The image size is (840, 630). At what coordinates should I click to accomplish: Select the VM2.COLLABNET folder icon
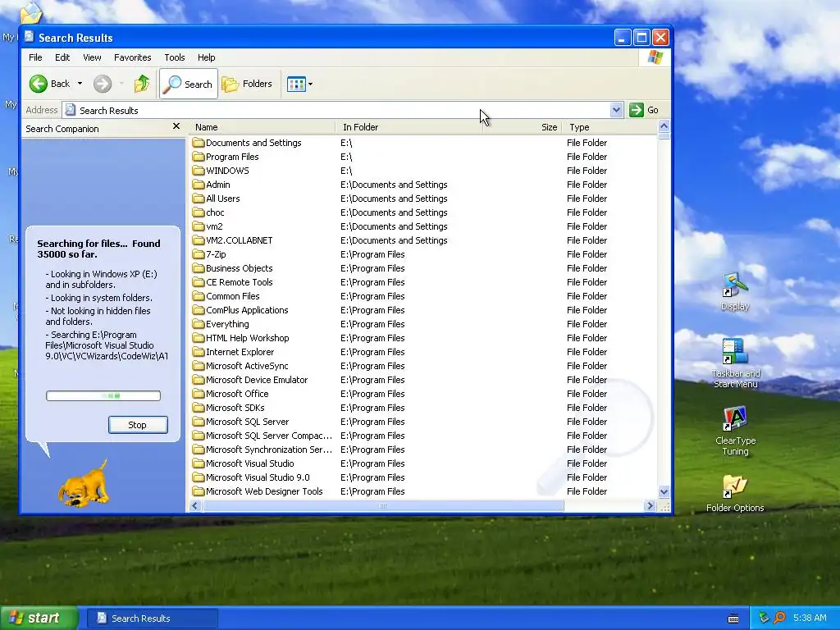coord(199,240)
